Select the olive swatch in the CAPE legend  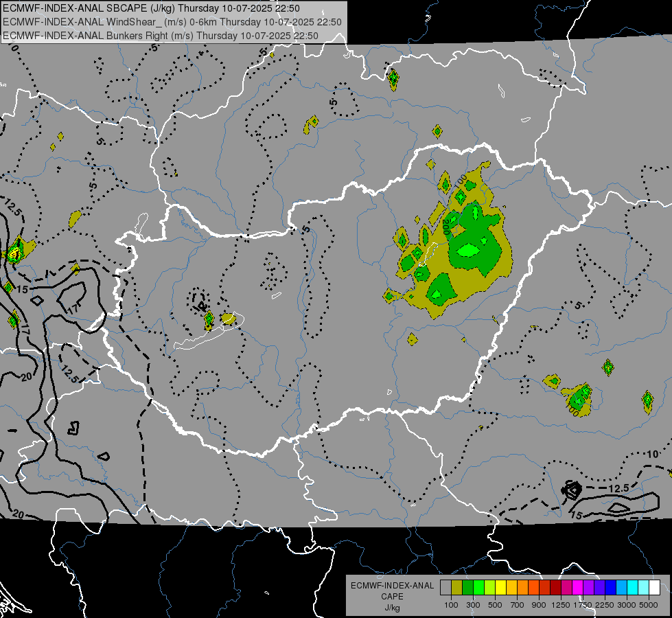tap(457, 588)
